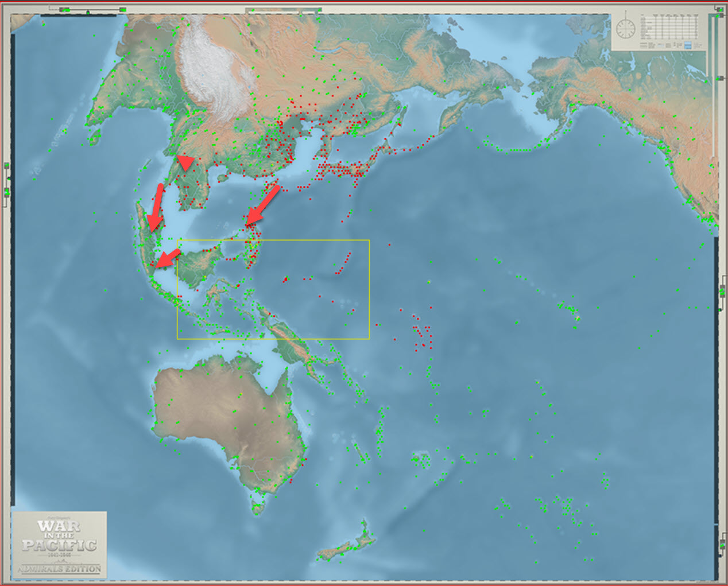Click the legend table beside the compass rose
The width and height of the screenshot is (728, 586).
(669, 26)
